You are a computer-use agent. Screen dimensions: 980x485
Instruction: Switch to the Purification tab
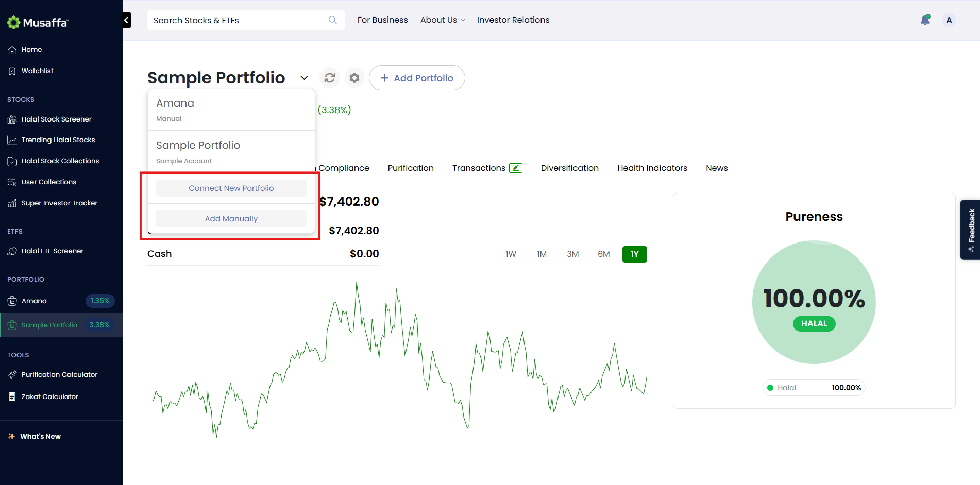click(x=411, y=168)
